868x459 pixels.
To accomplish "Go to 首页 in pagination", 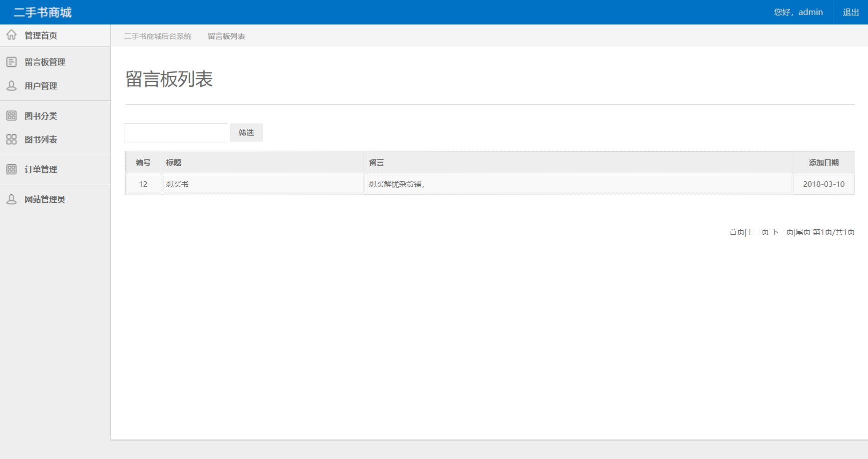I will [737, 232].
